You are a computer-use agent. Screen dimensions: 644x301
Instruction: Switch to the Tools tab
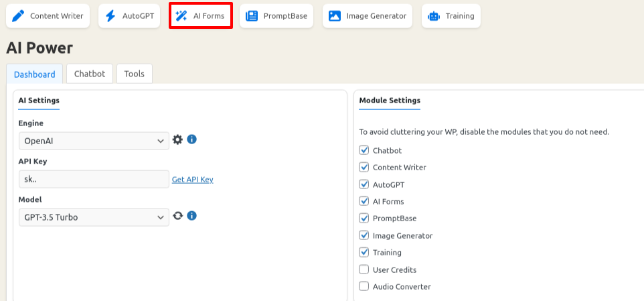(135, 74)
